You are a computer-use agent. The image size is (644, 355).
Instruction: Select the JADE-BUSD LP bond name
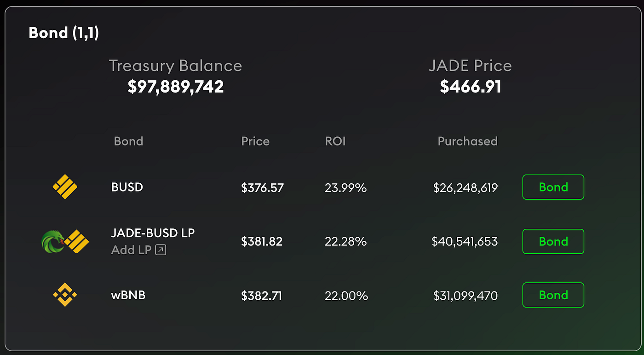pos(153,233)
